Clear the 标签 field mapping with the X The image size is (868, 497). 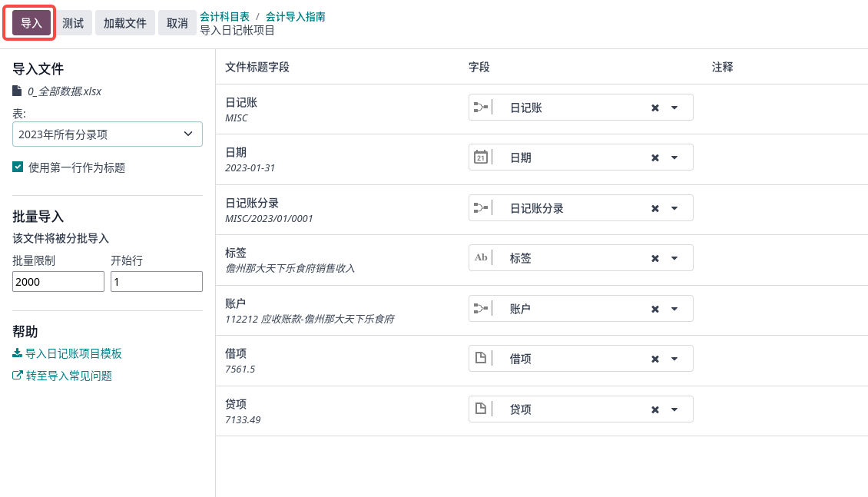655,258
